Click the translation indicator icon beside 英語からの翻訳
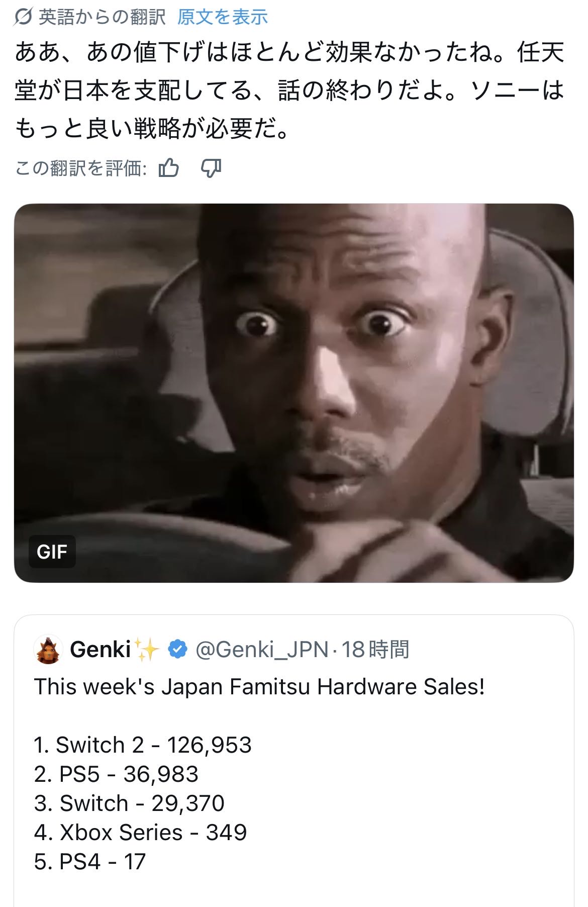Screen dimensions: 588x907 tap(24, 18)
